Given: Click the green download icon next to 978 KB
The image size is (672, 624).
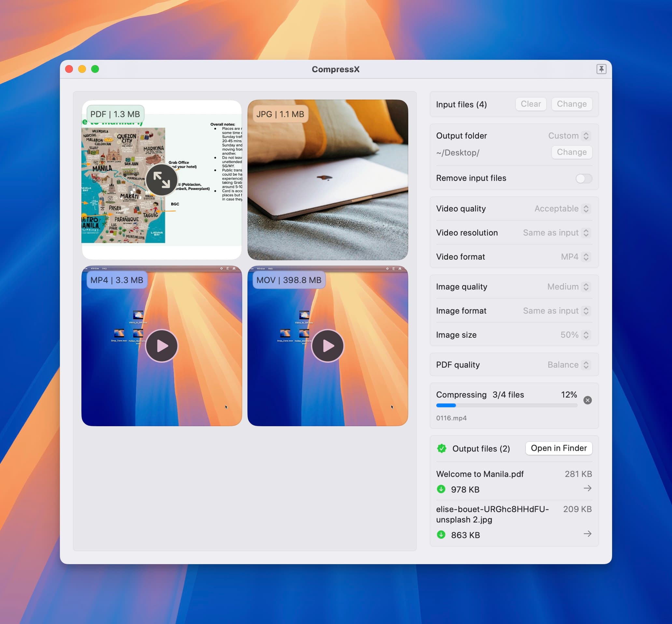Looking at the screenshot, I should tap(441, 488).
